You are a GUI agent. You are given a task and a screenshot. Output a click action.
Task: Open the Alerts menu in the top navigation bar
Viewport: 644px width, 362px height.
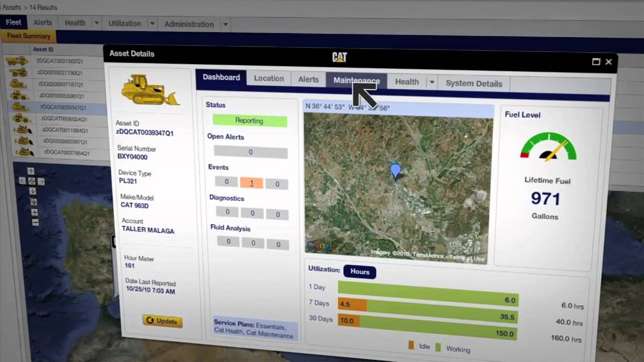coord(43,23)
